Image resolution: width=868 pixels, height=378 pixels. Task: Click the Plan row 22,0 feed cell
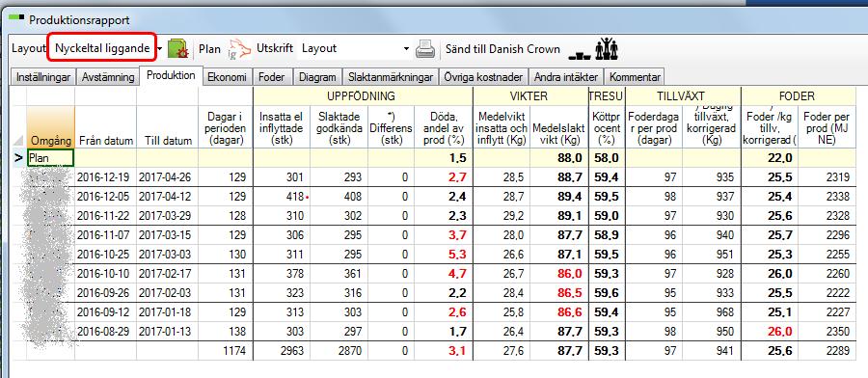pyautogui.click(x=770, y=158)
